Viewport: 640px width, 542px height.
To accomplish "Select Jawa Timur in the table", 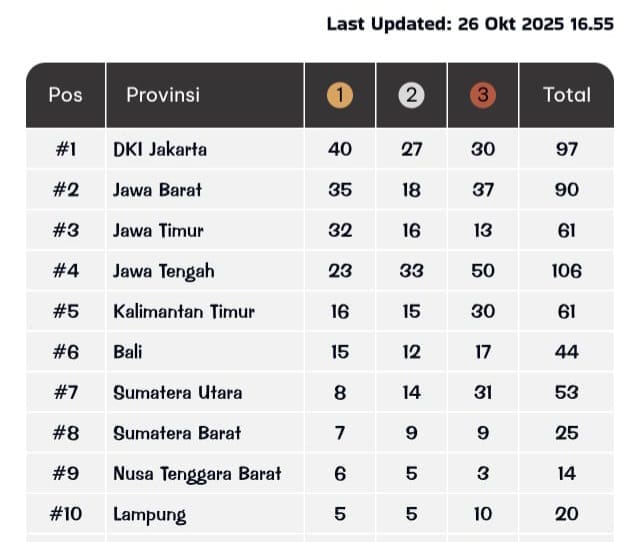I will tap(158, 230).
